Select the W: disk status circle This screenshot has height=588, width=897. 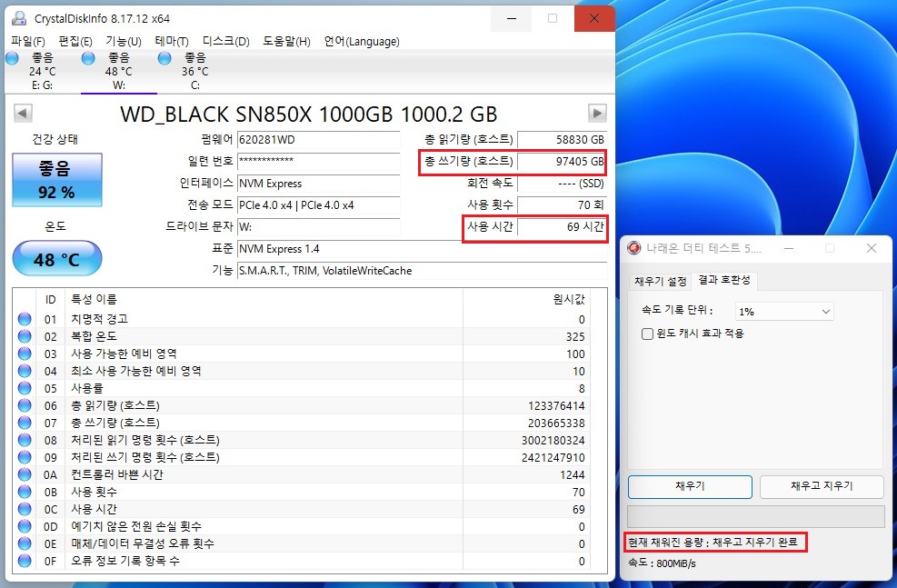[88, 58]
